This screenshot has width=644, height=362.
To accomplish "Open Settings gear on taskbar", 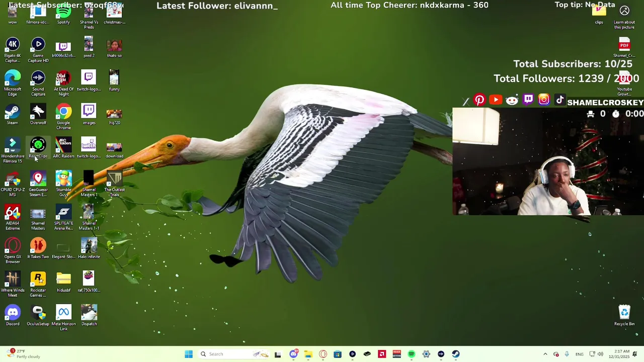I will click(426, 354).
